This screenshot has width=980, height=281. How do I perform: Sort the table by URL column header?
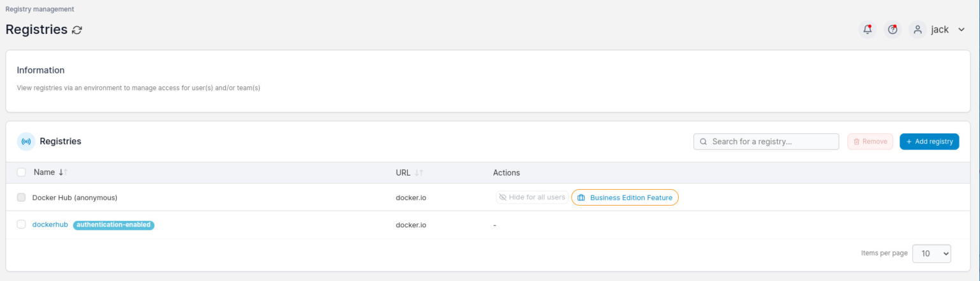point(403,173)
